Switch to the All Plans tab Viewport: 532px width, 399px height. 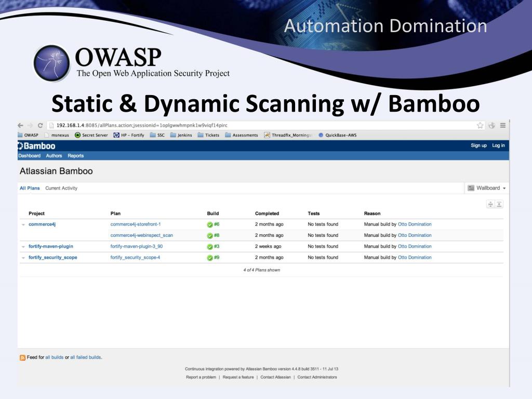pos(30,188)
